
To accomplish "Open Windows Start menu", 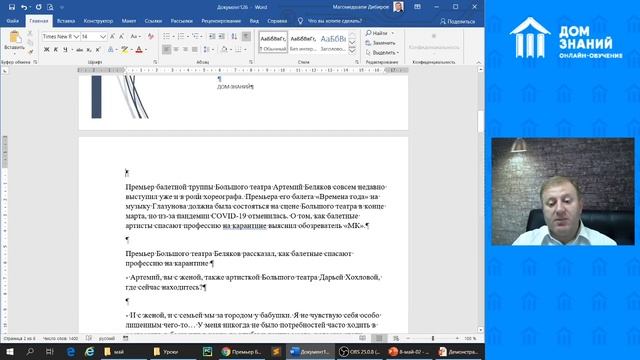I will pos(10,351).
